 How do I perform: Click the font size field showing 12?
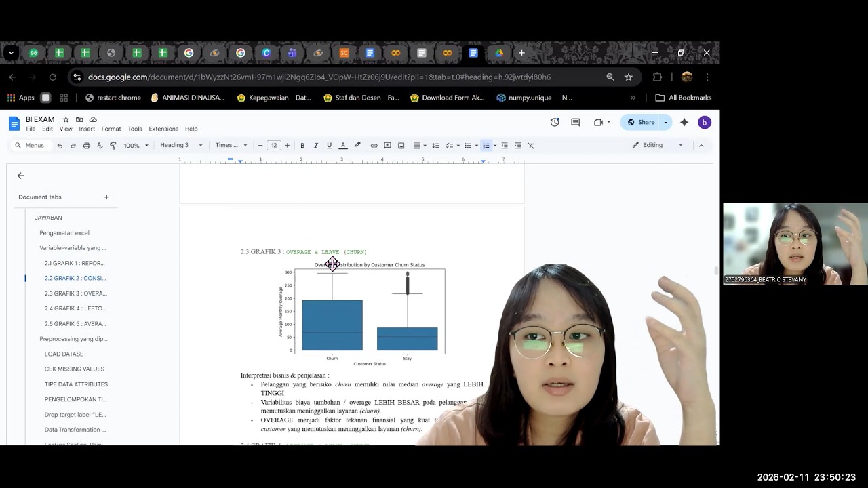pyautogui.click(x=274, y=146)
